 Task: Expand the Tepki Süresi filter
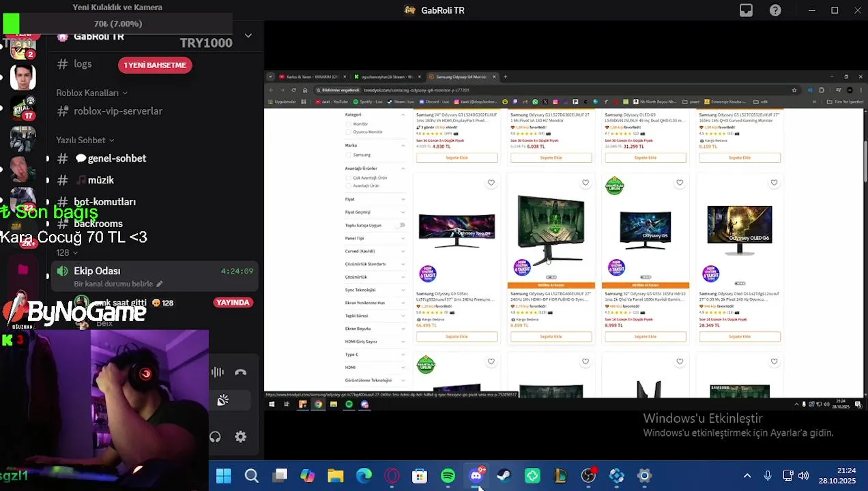[x=375, y=316]
